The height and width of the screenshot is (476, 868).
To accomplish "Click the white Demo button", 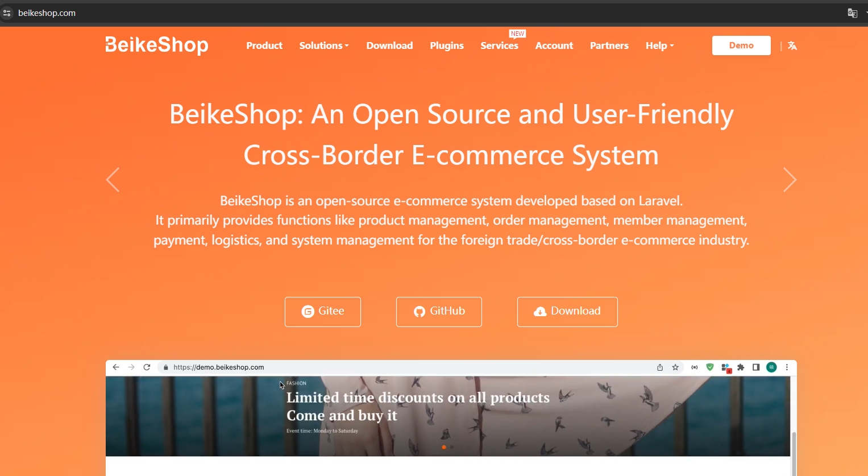I will (x=741, y=45).
